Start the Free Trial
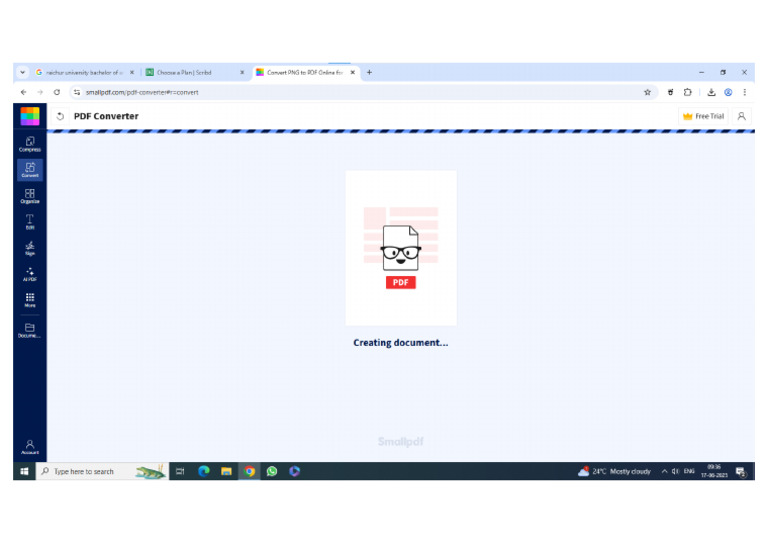 [703, 116]
